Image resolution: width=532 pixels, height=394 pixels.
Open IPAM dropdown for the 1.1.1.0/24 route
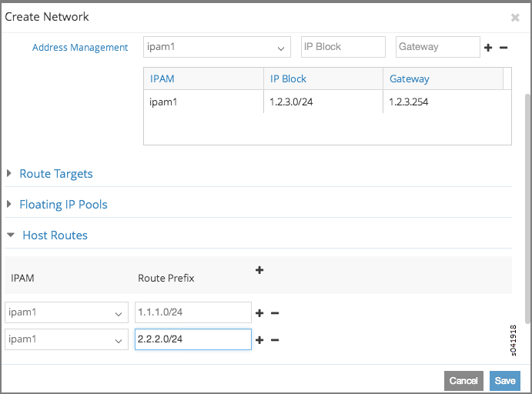[x=66, y=312]
